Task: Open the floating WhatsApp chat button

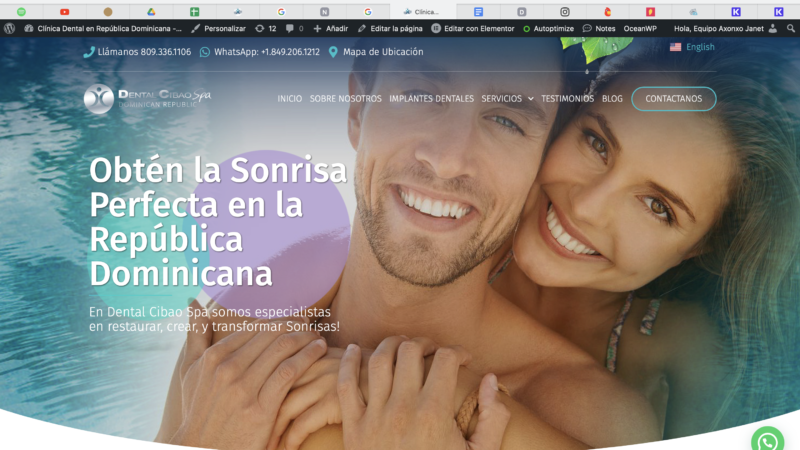Action: tap(767, 440)
